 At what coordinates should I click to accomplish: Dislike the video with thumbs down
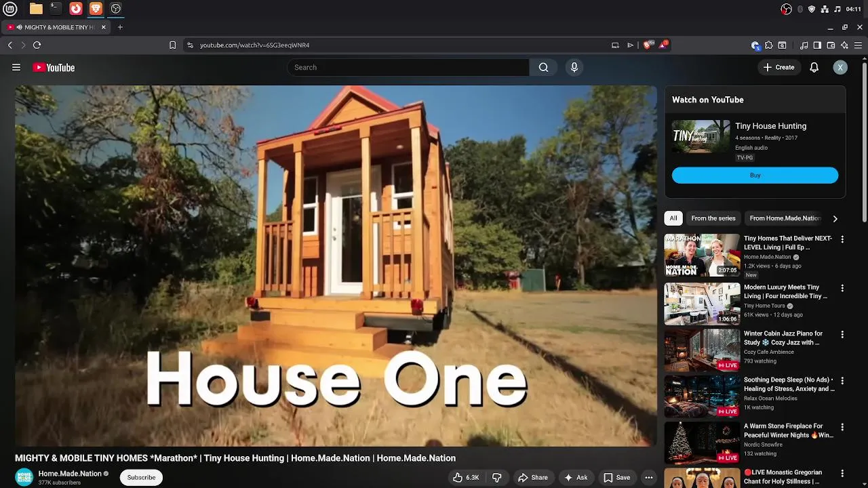coord(496,477)
